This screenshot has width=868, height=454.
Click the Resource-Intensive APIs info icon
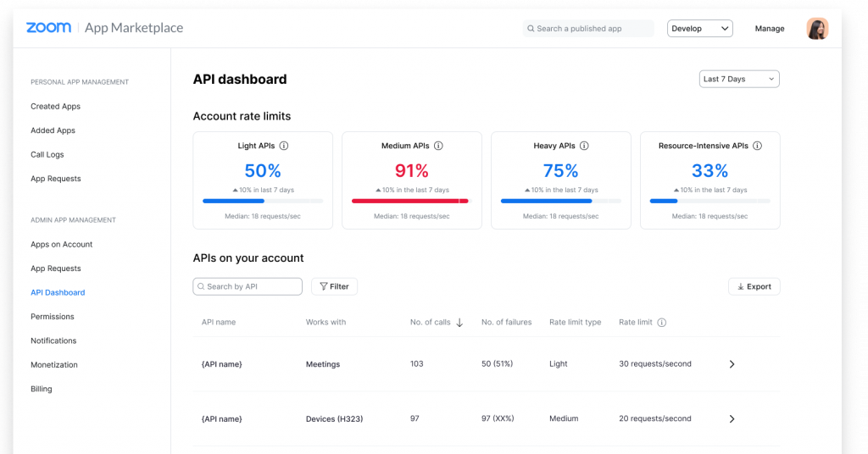757,147
